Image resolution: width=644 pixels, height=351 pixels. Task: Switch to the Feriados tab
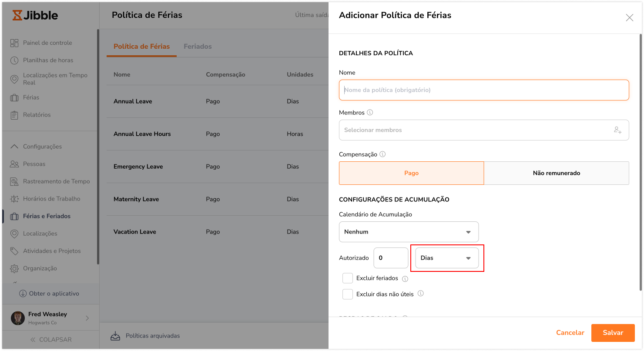[x=198, y=47]
